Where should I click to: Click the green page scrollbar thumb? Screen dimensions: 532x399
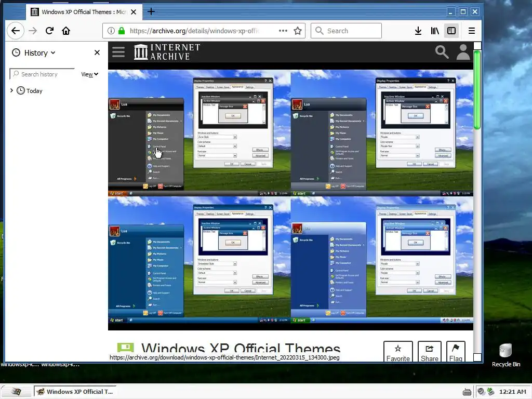[x=477, y=89]
